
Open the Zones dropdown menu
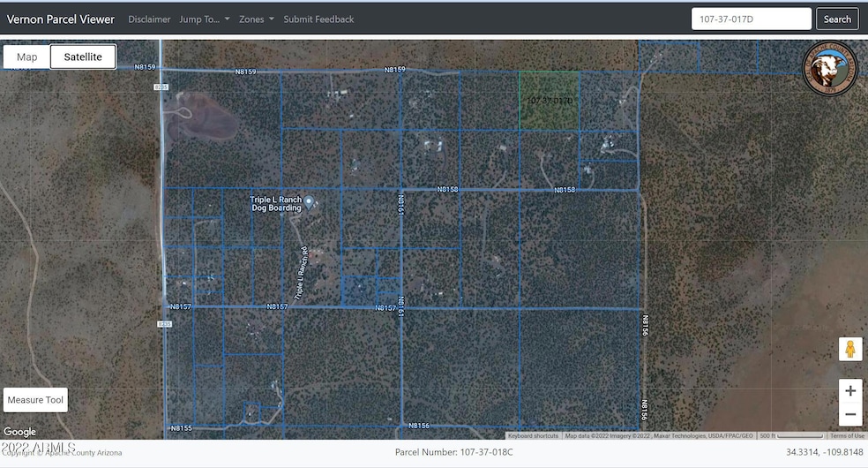tap(256, 19)
